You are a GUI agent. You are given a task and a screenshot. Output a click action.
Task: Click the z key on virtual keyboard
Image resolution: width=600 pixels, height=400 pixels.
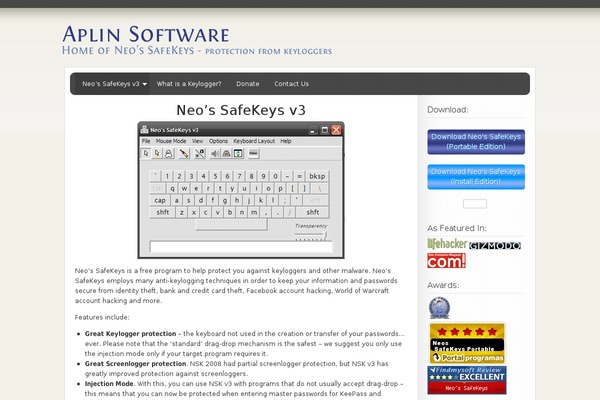pos(182,212)
